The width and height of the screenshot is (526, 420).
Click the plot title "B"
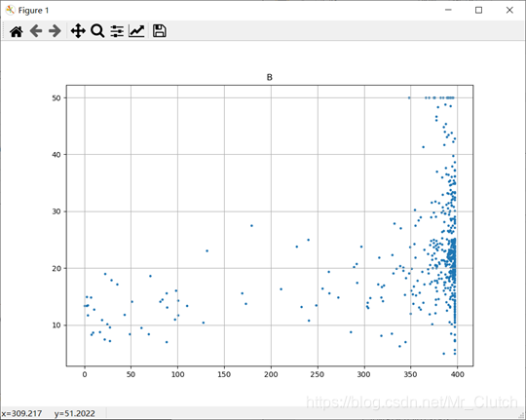coord(270,78)
